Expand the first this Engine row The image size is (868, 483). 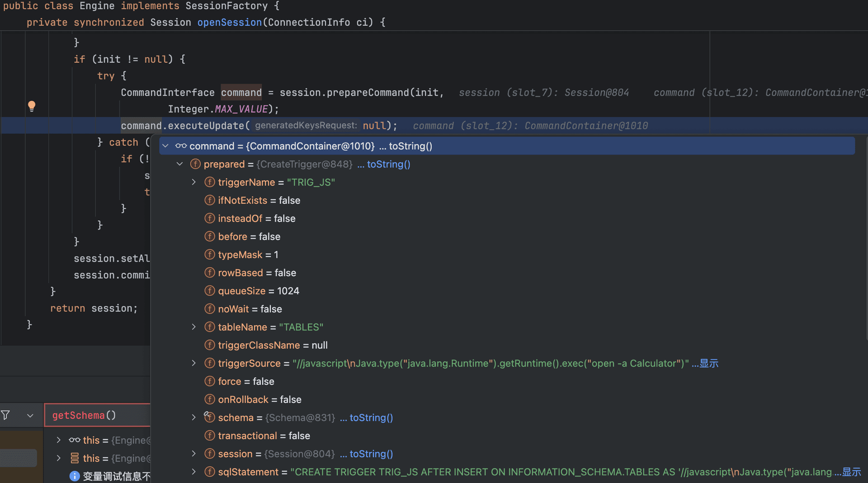(59, 440)
